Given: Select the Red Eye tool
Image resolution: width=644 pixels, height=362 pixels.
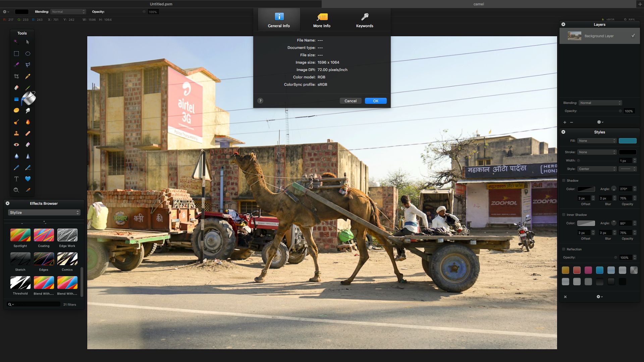Looking at the screenshot, I should [16, 145].
